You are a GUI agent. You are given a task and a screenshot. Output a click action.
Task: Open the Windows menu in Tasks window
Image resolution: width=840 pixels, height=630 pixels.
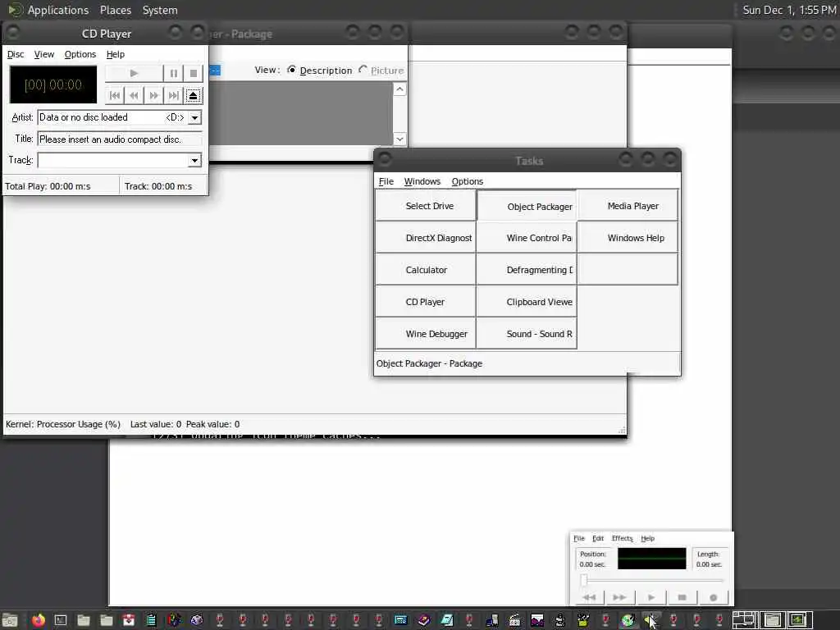(422, 181)
